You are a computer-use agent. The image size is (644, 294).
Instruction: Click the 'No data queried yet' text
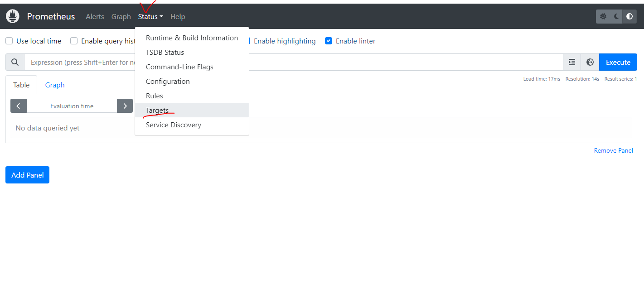48,128
